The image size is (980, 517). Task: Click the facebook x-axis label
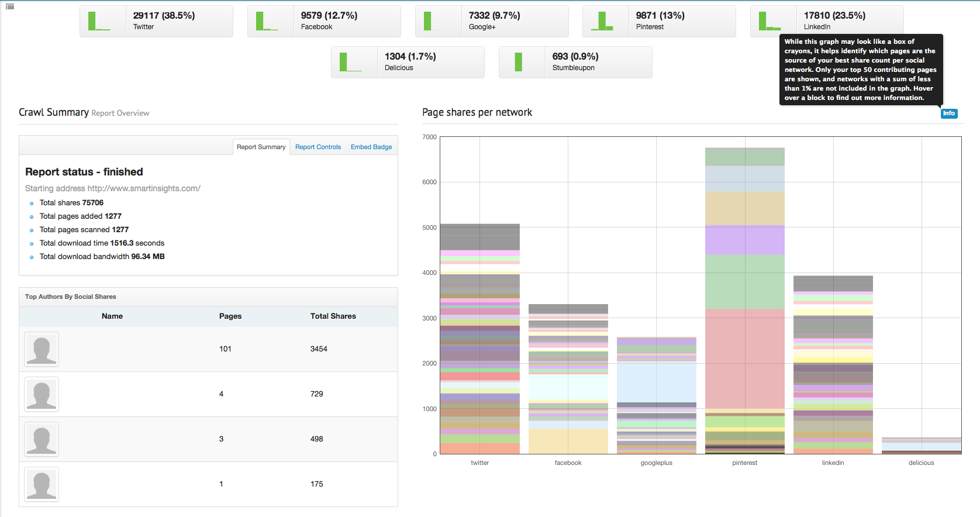point(568,463)
